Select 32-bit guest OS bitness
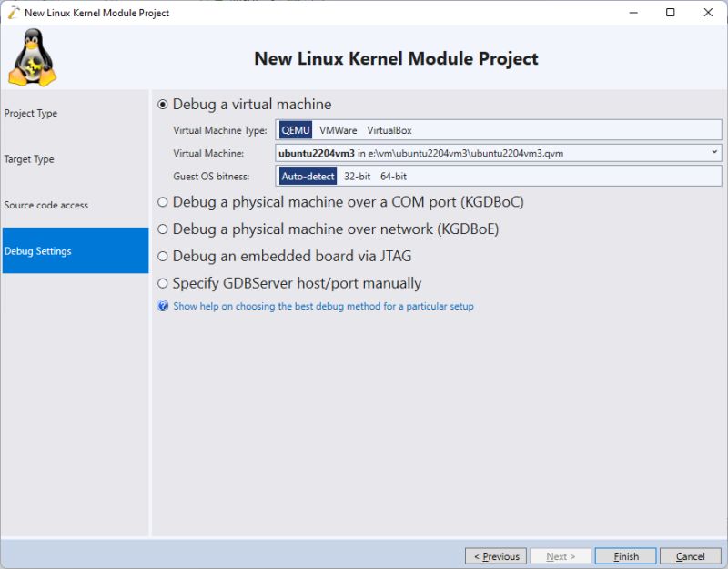Viewport: 728px width, 569px height. [x=357, y=176]
